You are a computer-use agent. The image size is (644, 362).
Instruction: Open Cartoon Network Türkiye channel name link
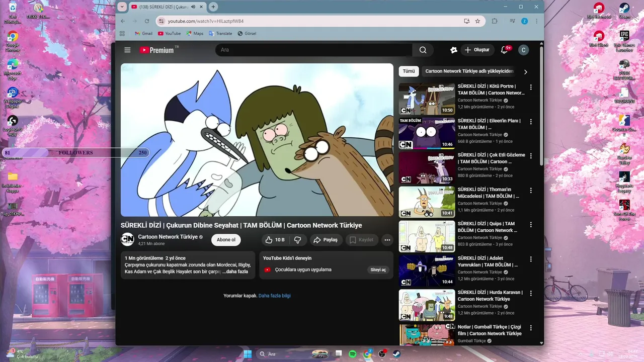click(168, 236)
